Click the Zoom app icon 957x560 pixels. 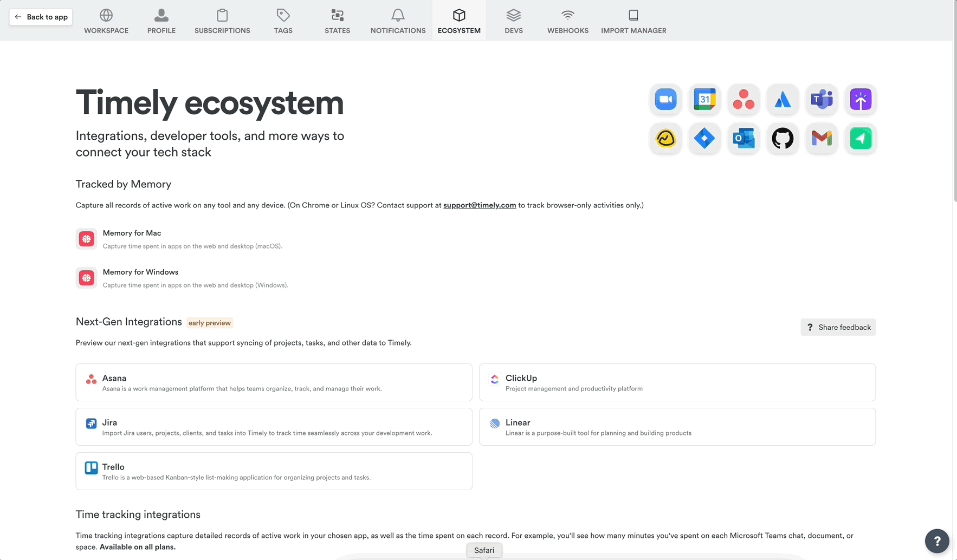click(x=665, y=100)
